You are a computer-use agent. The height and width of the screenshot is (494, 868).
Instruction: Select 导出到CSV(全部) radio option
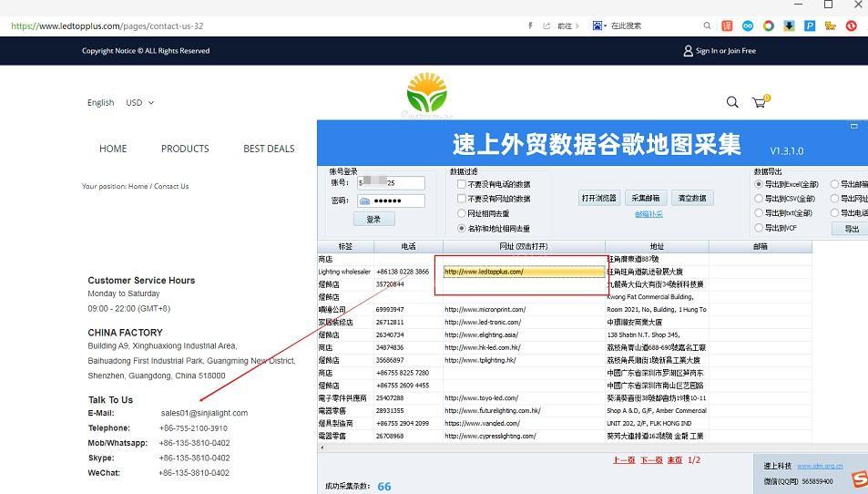click(759, 199)
